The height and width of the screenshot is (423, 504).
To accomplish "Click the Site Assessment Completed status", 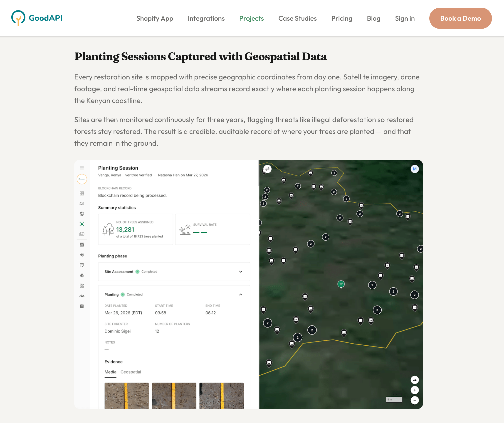I will click(146, 272).
